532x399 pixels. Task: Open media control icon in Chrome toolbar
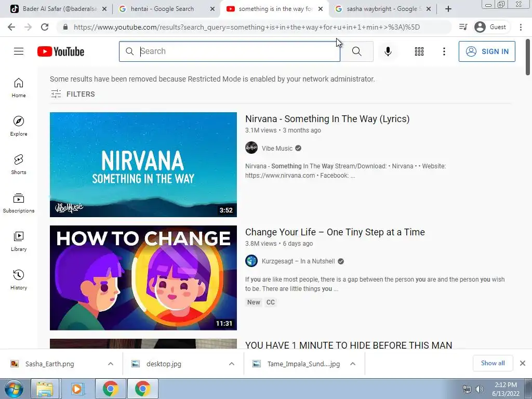click(x=463, y=27)
